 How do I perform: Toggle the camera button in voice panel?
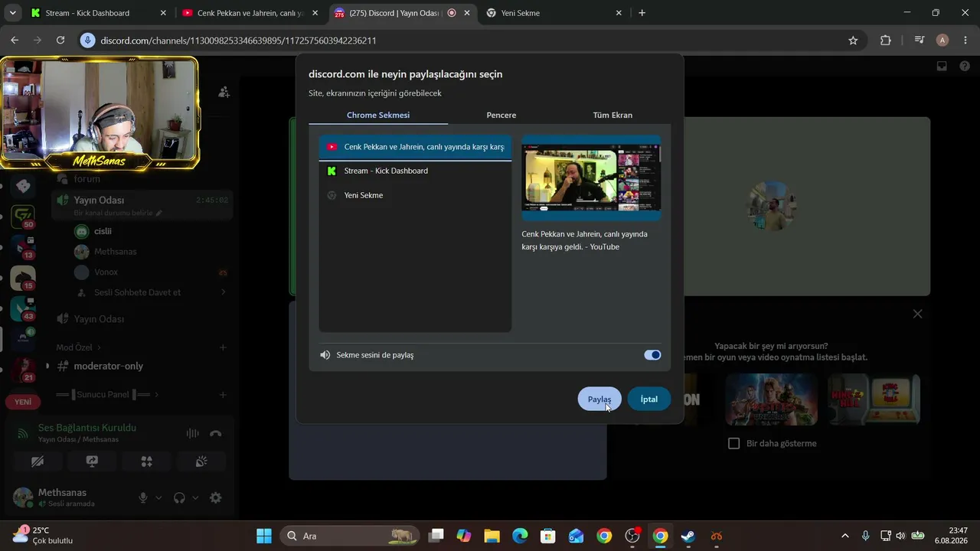(38, 461)
